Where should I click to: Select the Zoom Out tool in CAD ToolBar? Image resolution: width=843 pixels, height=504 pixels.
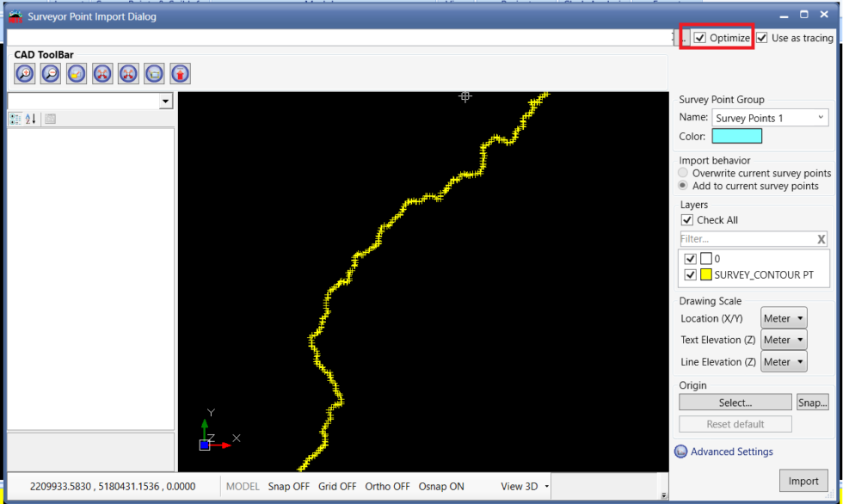click(x=50, y=73)
